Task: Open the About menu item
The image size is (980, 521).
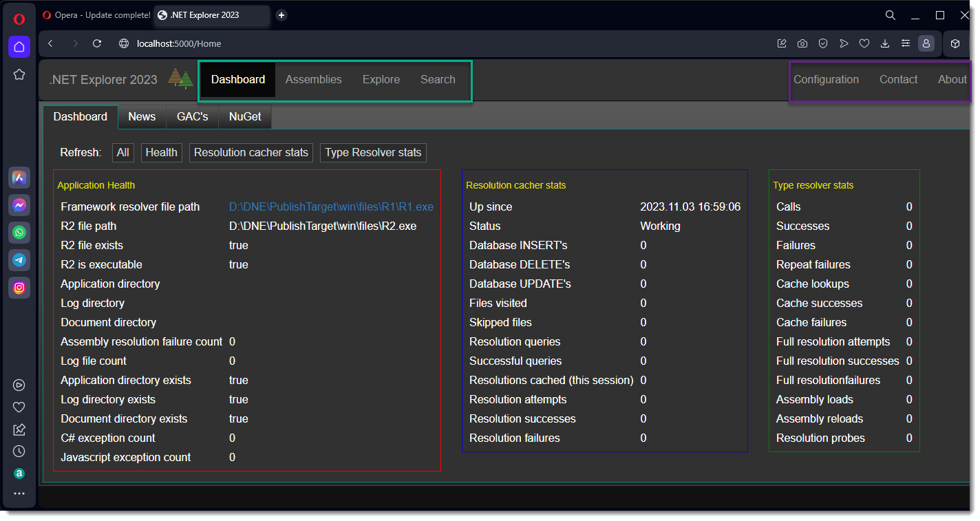Action: 952,80
